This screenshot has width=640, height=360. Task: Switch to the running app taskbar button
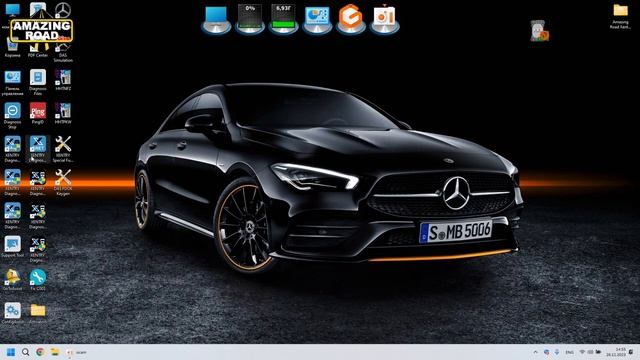pos(76,352)
